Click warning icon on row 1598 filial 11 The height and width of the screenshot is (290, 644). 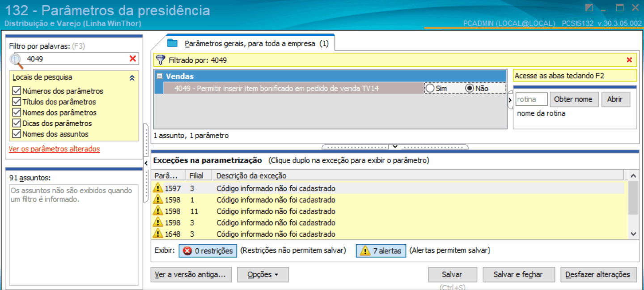tap(158, 211)
